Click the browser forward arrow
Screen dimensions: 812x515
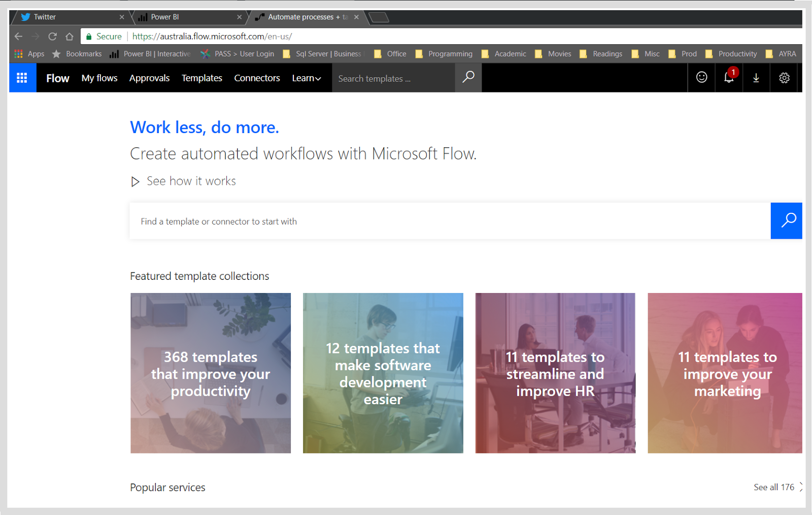point(36,37)
